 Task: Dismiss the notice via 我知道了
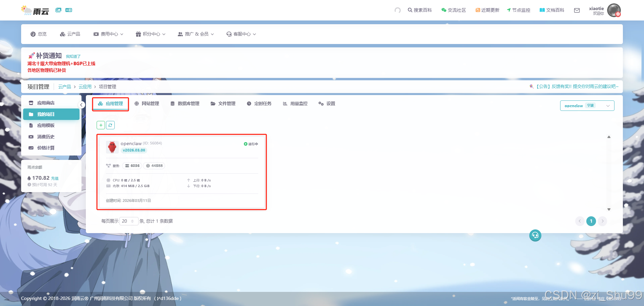[x=73, y=56]
